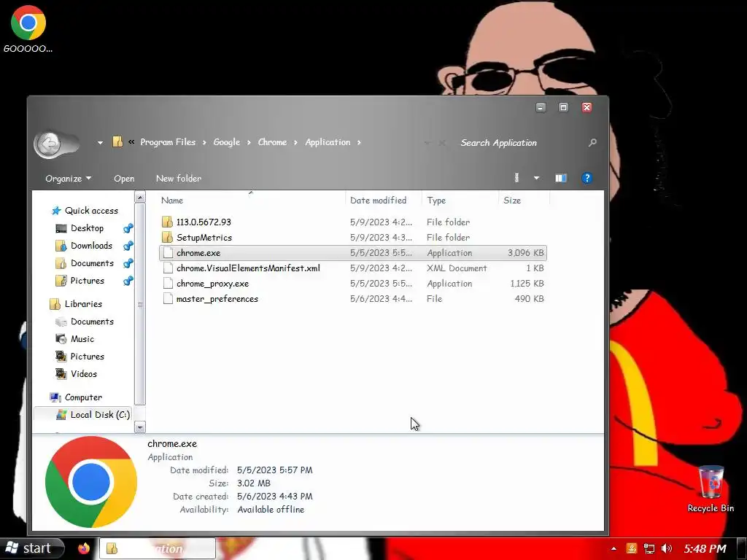Show hidden path levels via double chevron
Screen dimensions: 747x560
coord(131,142)
